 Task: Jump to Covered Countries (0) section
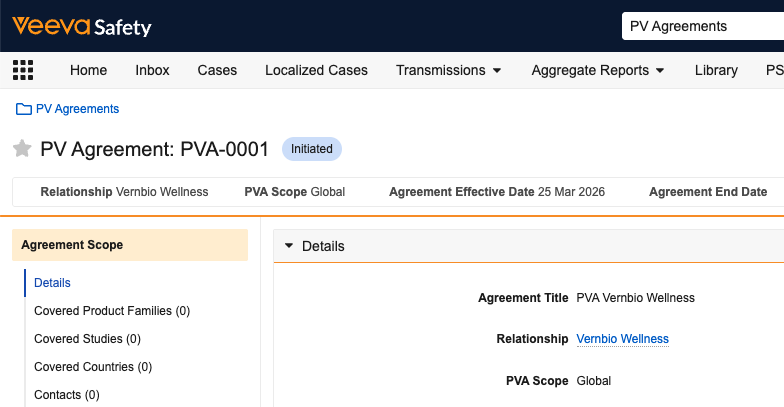(93, 367)
